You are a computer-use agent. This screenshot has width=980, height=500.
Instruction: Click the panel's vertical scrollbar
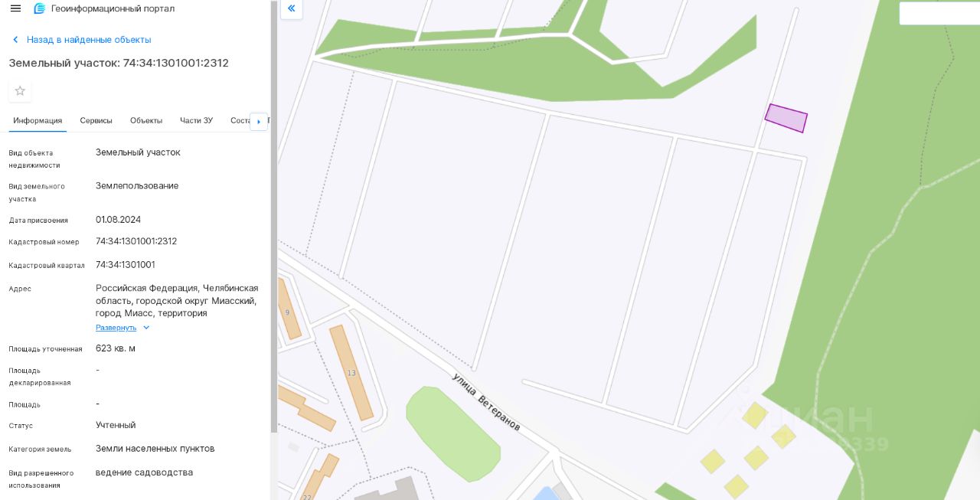click(274, 217)
